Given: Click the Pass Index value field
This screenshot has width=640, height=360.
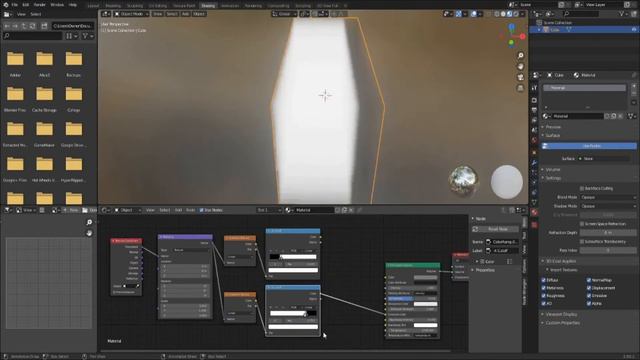Looking at the screenshot, I should (x=608, y=250).
